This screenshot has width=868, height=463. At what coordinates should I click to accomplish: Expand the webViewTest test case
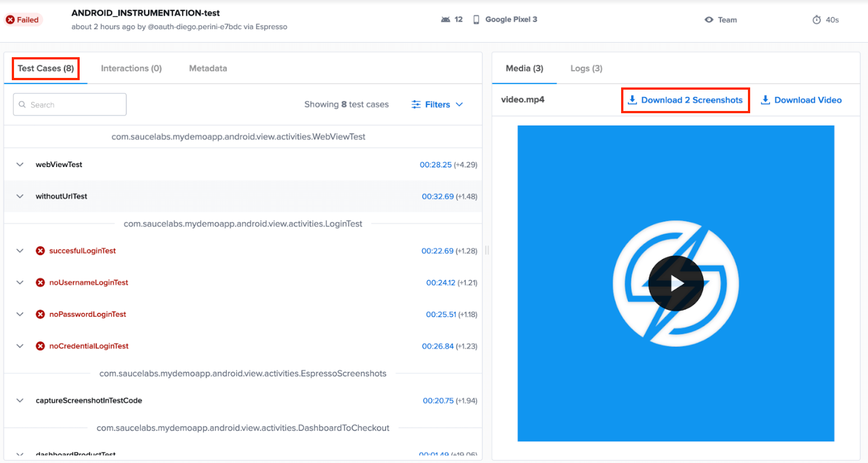[20, 165]
